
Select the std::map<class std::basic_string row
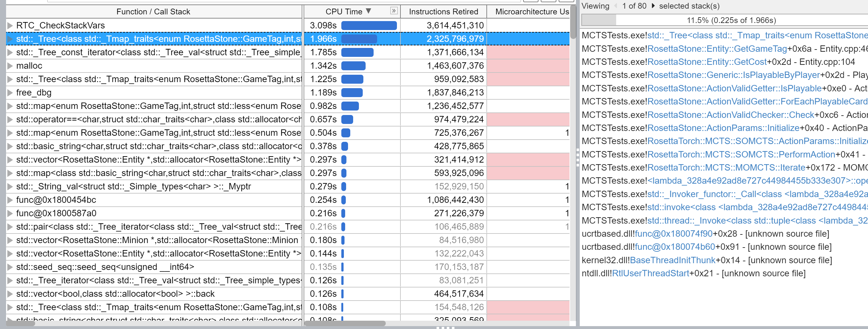[153, 173]
